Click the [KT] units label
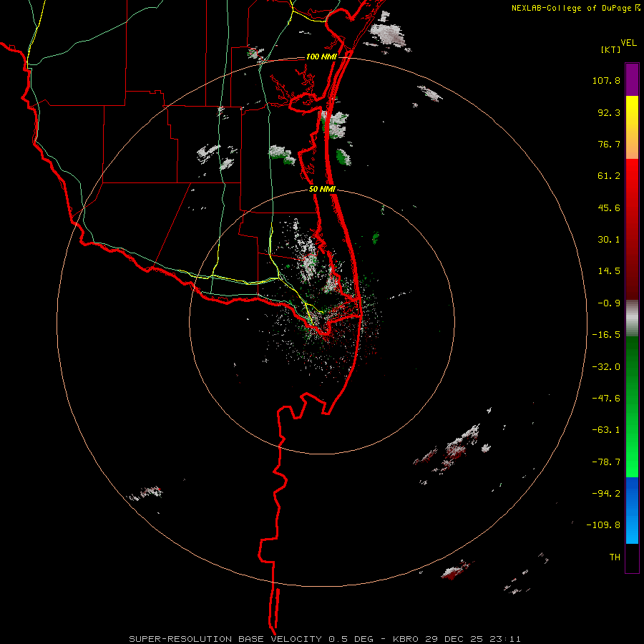This screenshot has width=644, height=644. pos(610,49)
